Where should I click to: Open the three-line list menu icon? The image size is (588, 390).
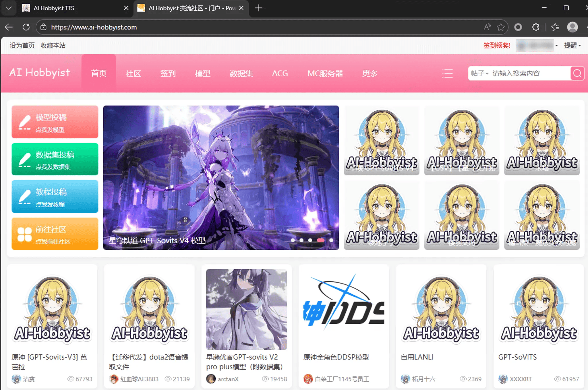(447, 73)
